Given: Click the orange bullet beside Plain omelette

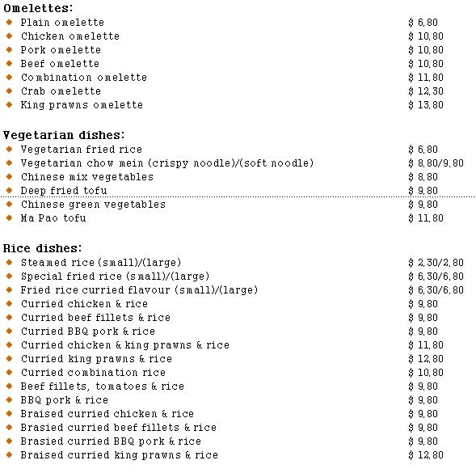Looking at the screenshot, I should click(10, 22).
